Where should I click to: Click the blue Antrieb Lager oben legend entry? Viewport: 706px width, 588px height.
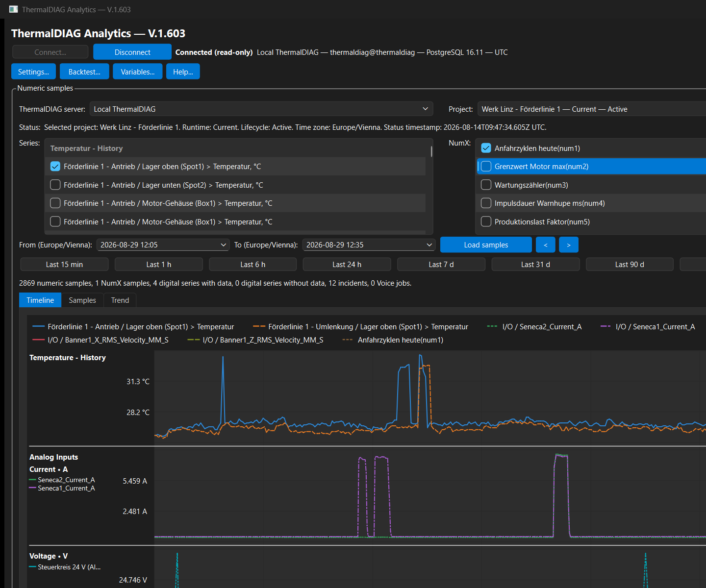tap(133, 326)
